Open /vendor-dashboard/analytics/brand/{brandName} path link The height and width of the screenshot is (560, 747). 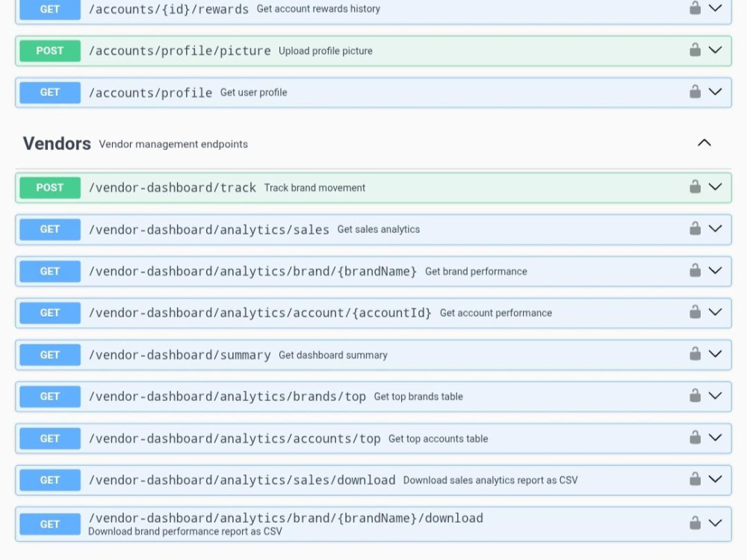(252, 272)
